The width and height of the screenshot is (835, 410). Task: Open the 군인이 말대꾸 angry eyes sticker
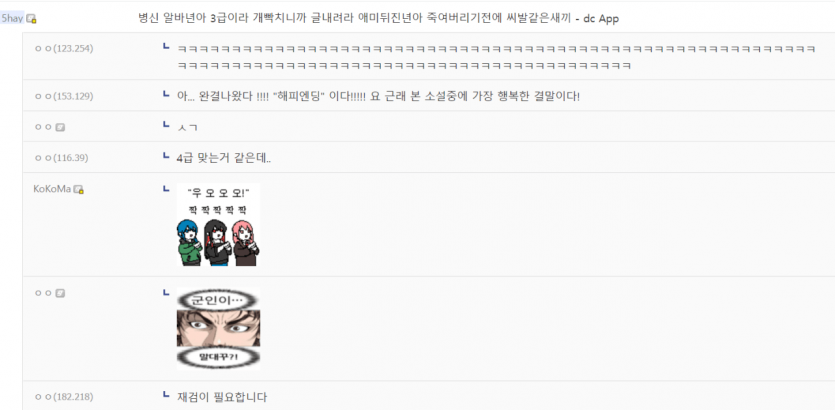point(218,329)
